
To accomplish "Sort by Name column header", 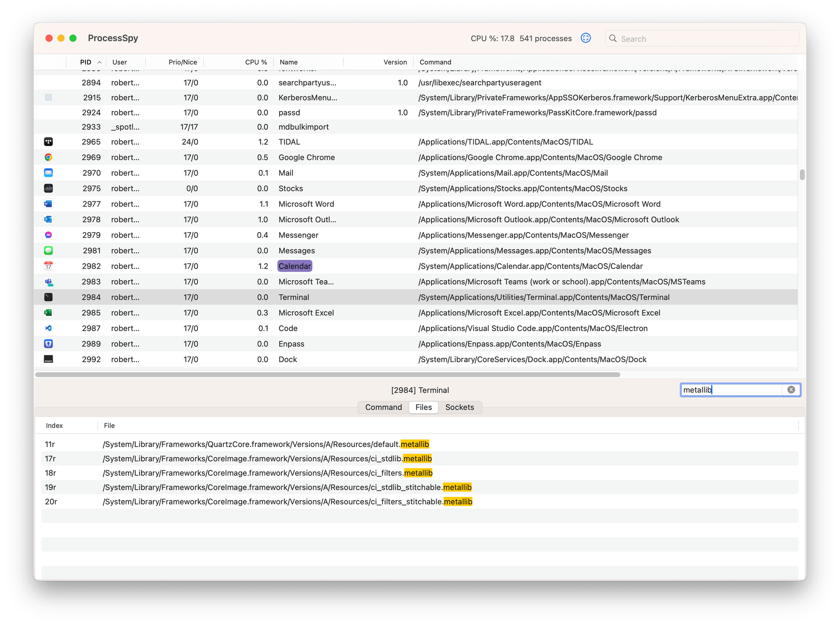I will point(289,62).
